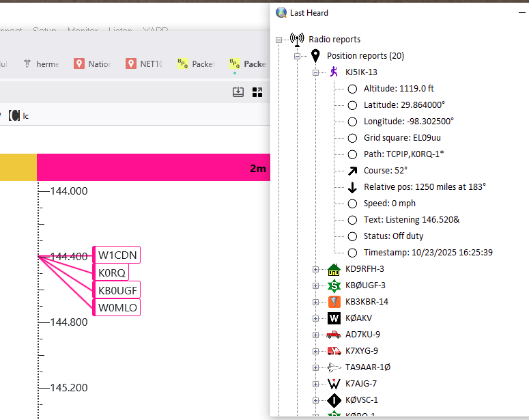Click the aircraft icon for TA9AAR-1Ø
529x420 pixels.
pyautogui.click(x=334, y=367)
